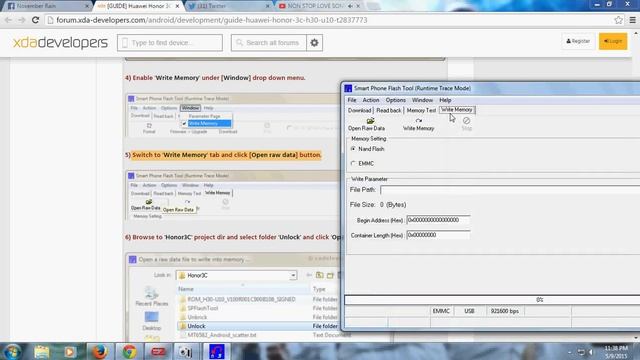Click the File Path input field
Image resolution: width=640 pixels, height=360 pixels.
(510, 190)
